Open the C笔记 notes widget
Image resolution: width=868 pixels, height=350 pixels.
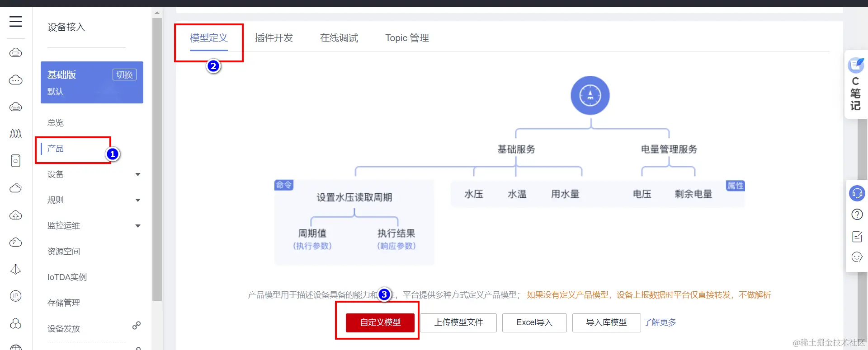pos(855,84)
